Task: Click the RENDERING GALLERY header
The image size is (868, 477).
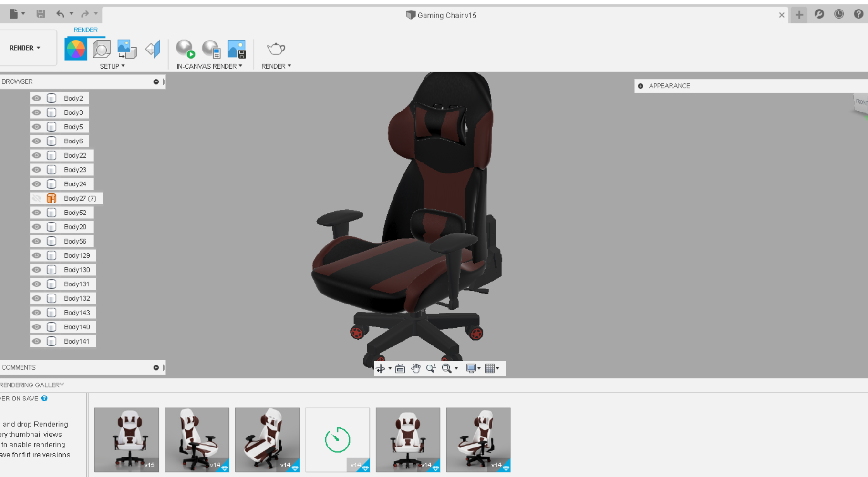Action: click(32, 385)
